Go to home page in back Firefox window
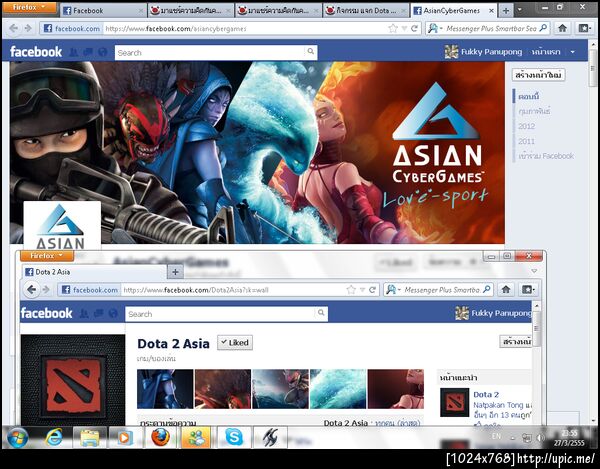The height and width of the screenshot is (469, 600). tap(562, 28)
